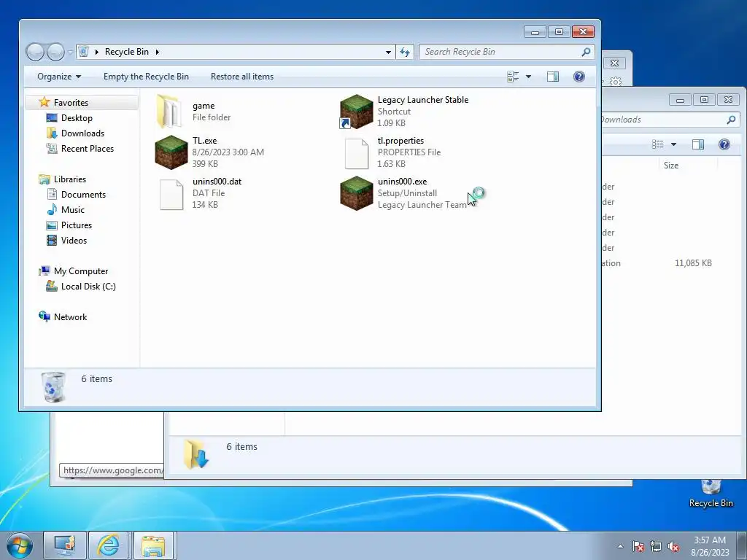Expand the root breadcrumb arrow before Recycle Bin
The image size is (747, 560).
[x=97, y=52]
